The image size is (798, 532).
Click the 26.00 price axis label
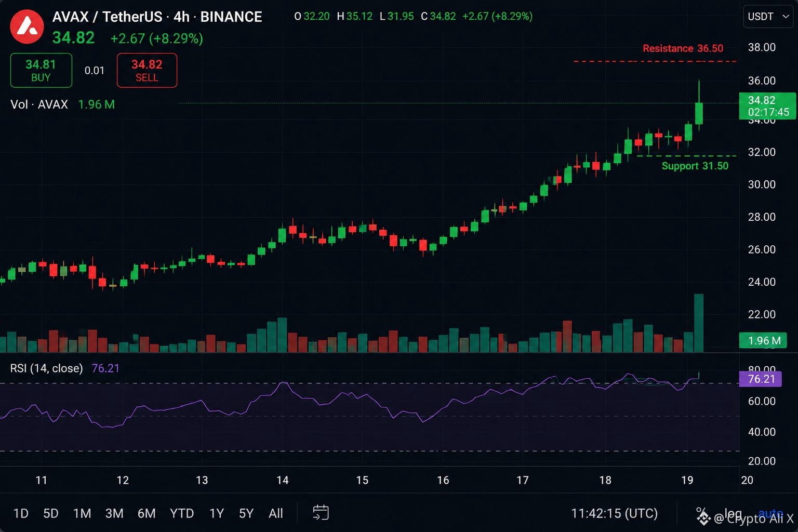click(762, 249)
